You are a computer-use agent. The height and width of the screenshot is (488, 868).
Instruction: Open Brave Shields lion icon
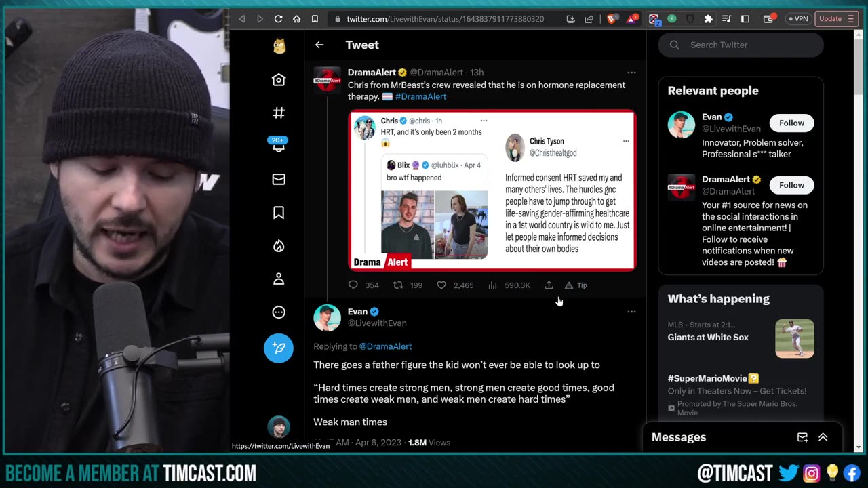(x=612, y=19)
